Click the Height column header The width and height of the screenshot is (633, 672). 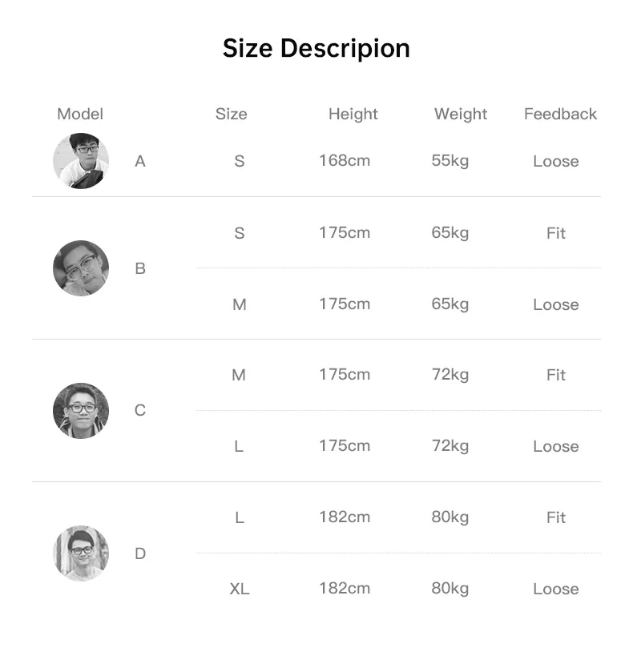pyautogui.click(x=353, y=114)
